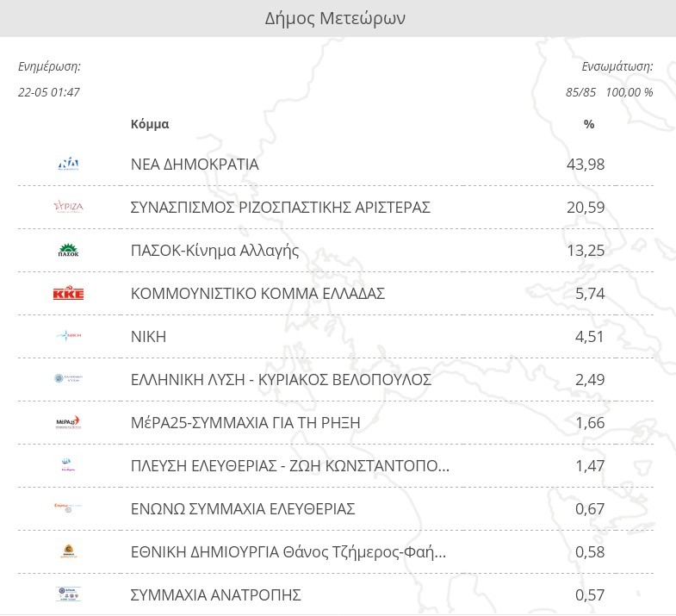Click the Κόμμα column header

pyautogui.click(x=150, y=124)
